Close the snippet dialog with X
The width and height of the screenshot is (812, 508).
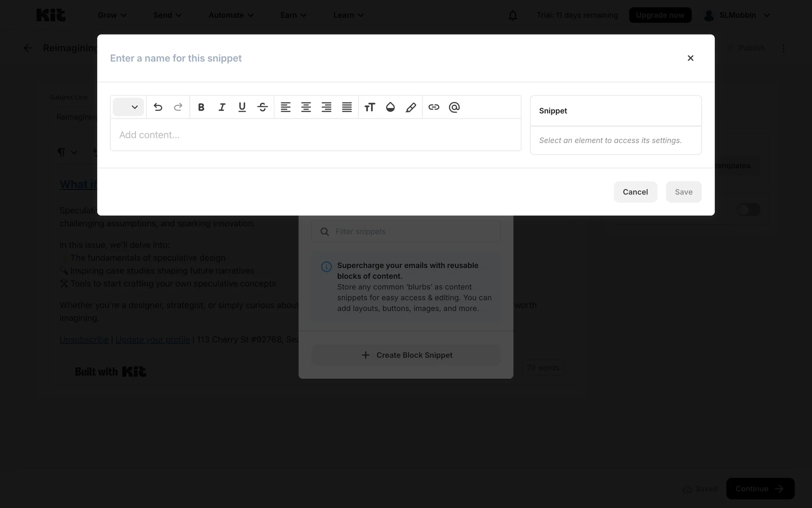click(690, 58)
